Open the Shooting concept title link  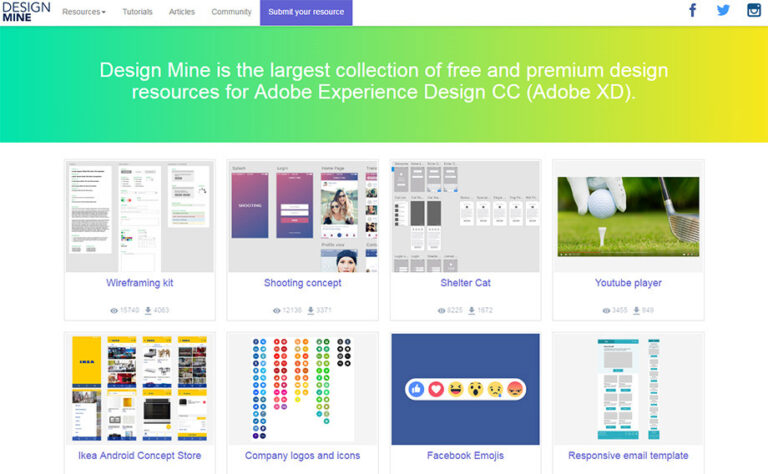pos(303,283)
